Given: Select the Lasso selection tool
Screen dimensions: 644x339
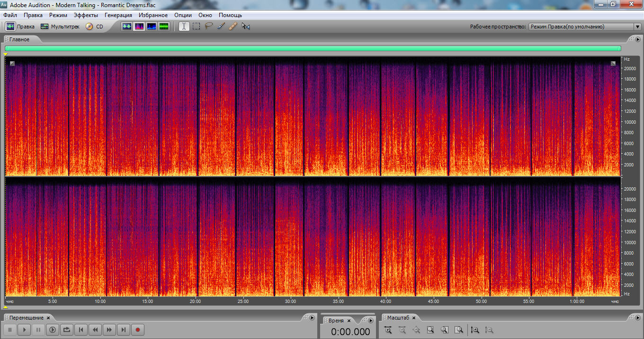Looking at the screenshot, I should click(x=208, y=27).
